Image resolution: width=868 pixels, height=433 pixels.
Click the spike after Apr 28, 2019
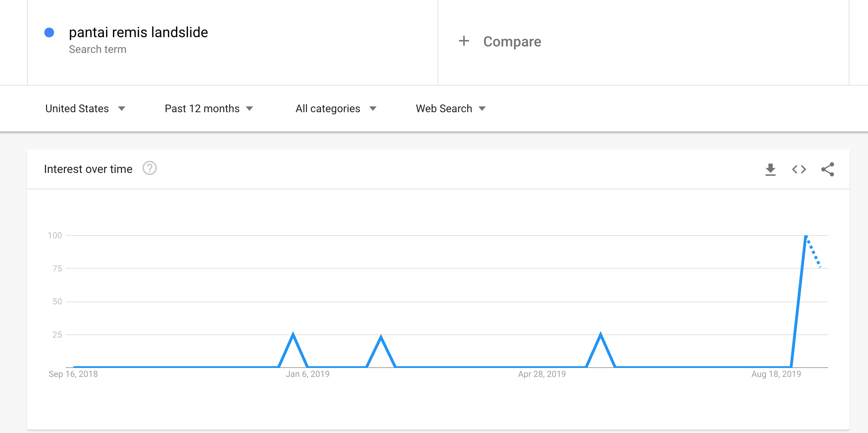601,334
